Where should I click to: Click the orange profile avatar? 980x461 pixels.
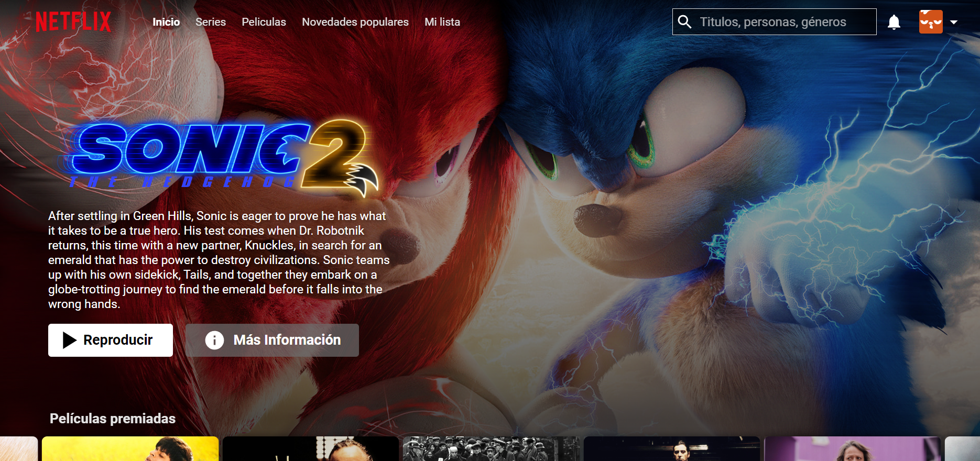pyautogui.click(x=931, y=21)
